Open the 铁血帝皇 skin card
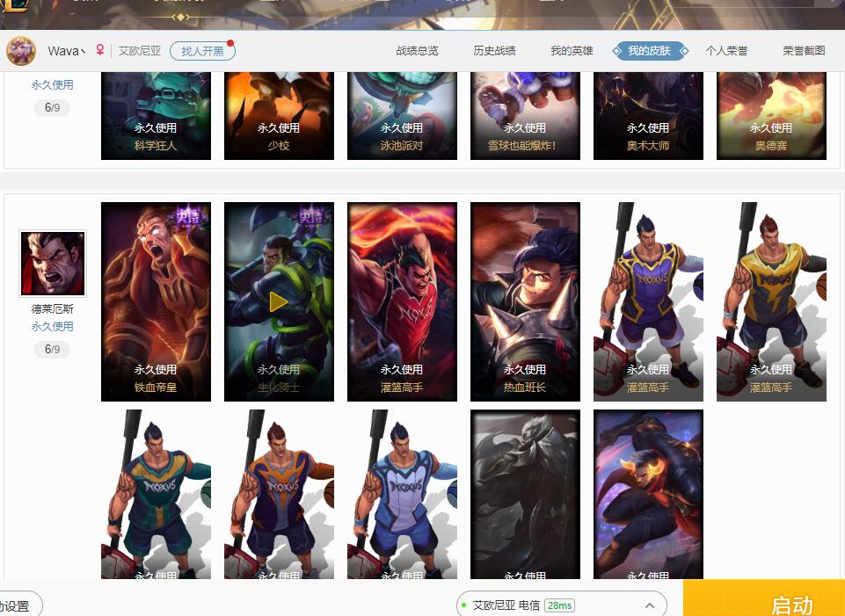The image size is (845, 616). [x=156, y=301]
